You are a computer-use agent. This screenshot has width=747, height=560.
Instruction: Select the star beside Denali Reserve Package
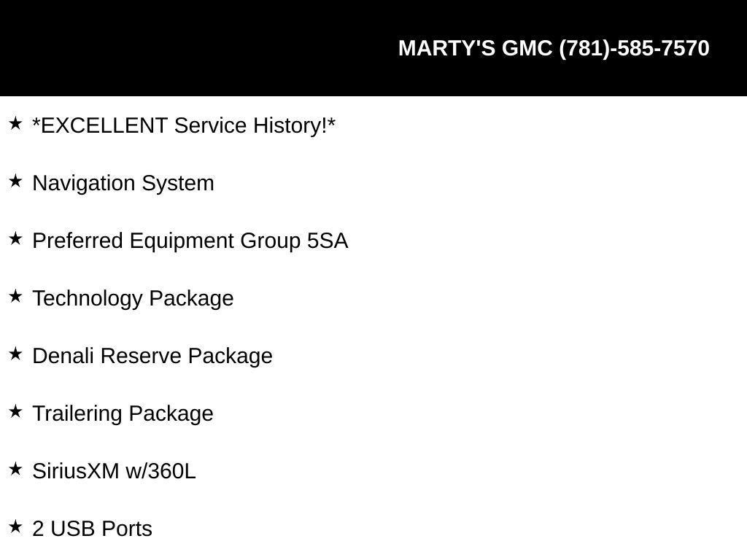15,354
